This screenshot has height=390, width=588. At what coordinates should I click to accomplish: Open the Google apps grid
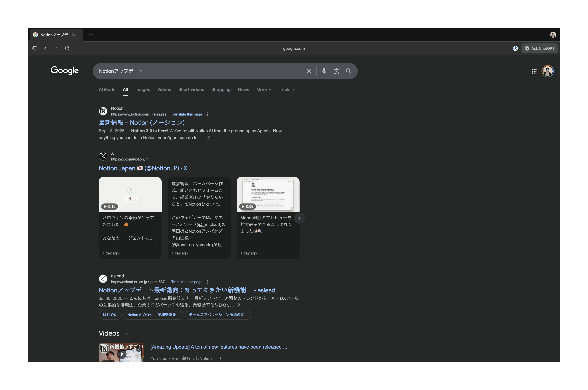(x=534, y=71)
